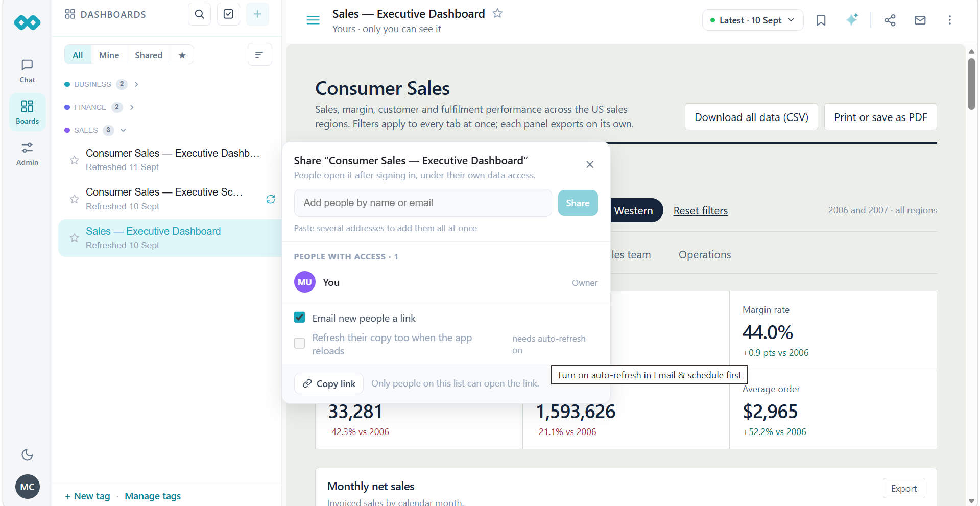Add a new dashboard with plus icon

pyautogui.click(x=257, y=14)
